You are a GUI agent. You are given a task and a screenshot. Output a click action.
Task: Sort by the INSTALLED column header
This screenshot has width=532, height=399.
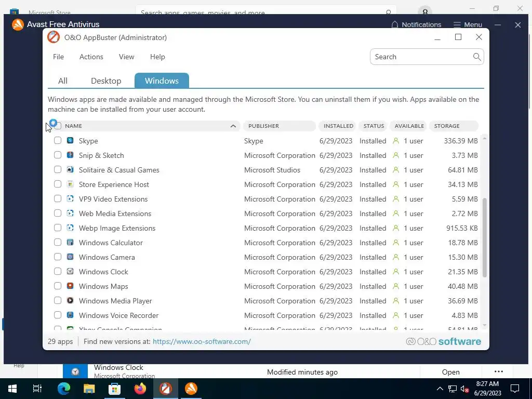pyautogui.click(x=337, y=126)
